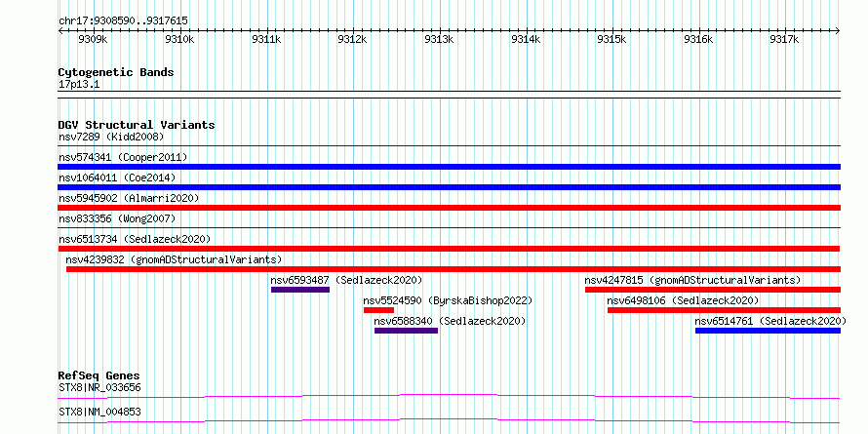Screen dimensions: 868x434
Task: Click the chr17:9308590..9317615 coordinate label
Action: (123, 21)
